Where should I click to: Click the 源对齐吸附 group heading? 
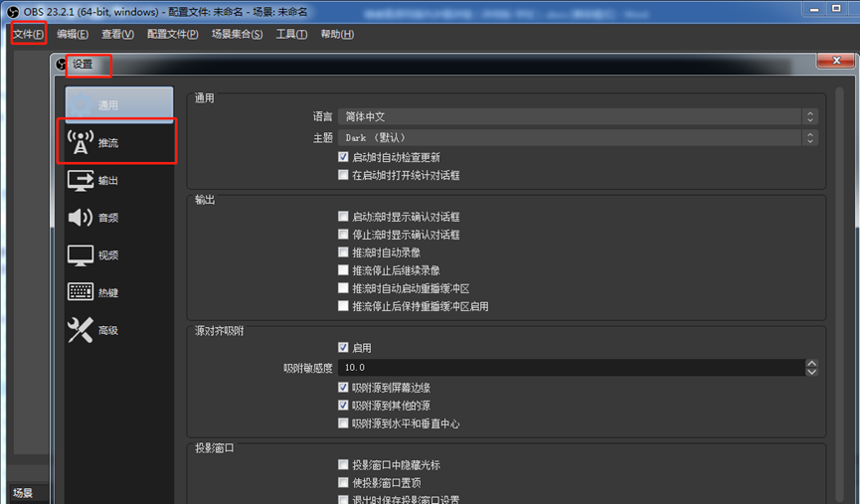pos(220,331)
